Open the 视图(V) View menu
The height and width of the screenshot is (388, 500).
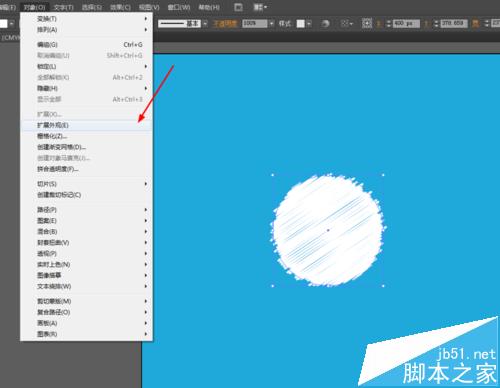149,7
